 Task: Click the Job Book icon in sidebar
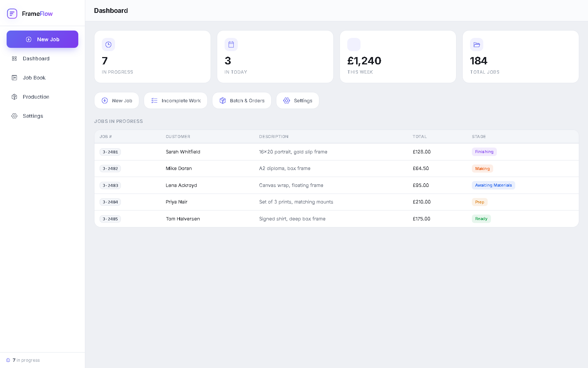[x=14, y=78]
